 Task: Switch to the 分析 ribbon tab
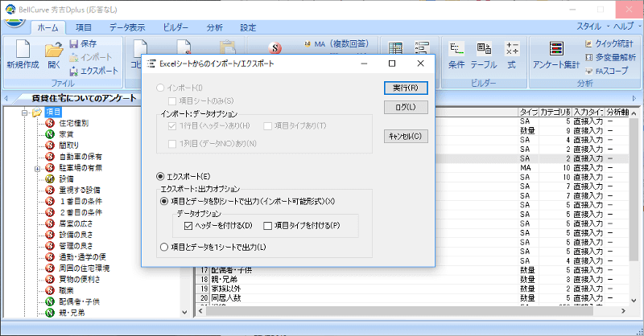(x=215, y=27)
